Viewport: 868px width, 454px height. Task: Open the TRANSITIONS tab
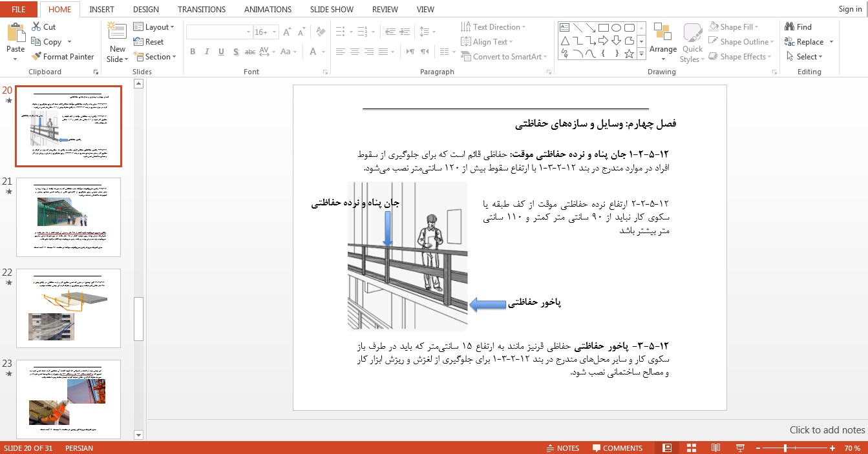(202, 9)
